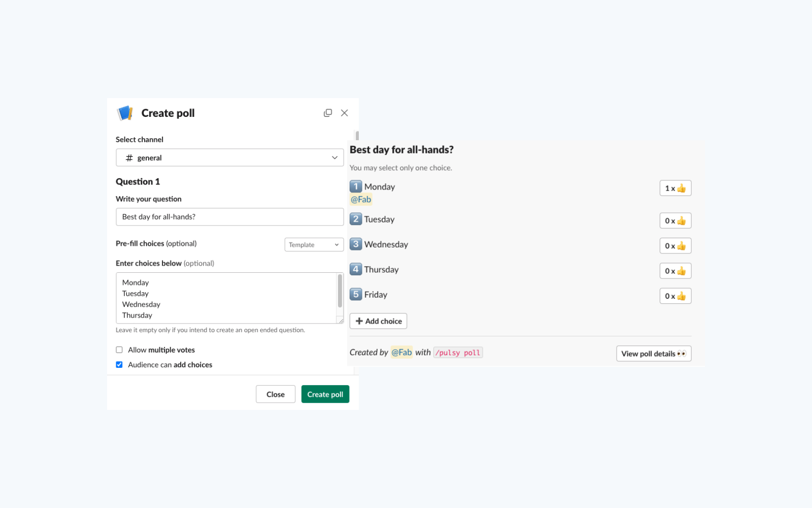Click the hash icon in the channel selector

pos(130,157)
